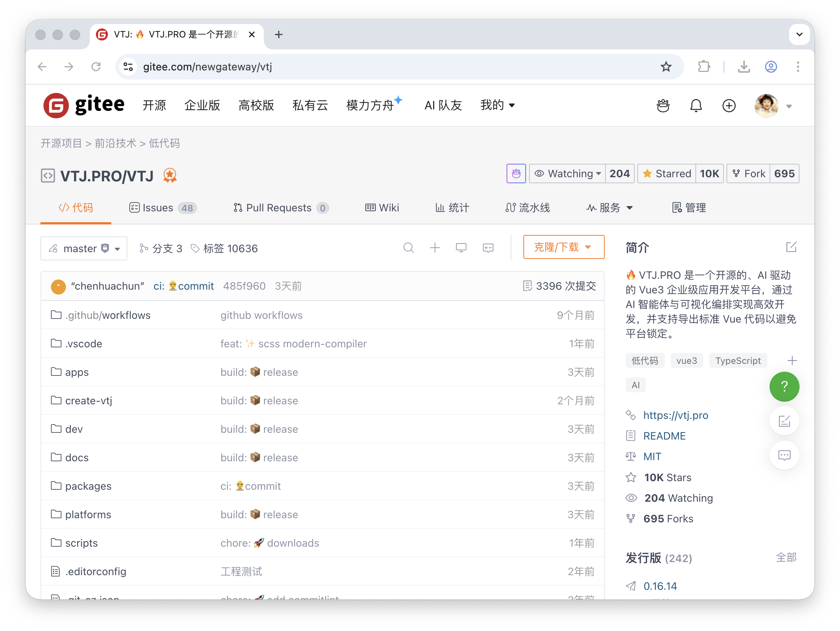Bookmark this page with star icon

pyautogui.click(x=666, y=67)
